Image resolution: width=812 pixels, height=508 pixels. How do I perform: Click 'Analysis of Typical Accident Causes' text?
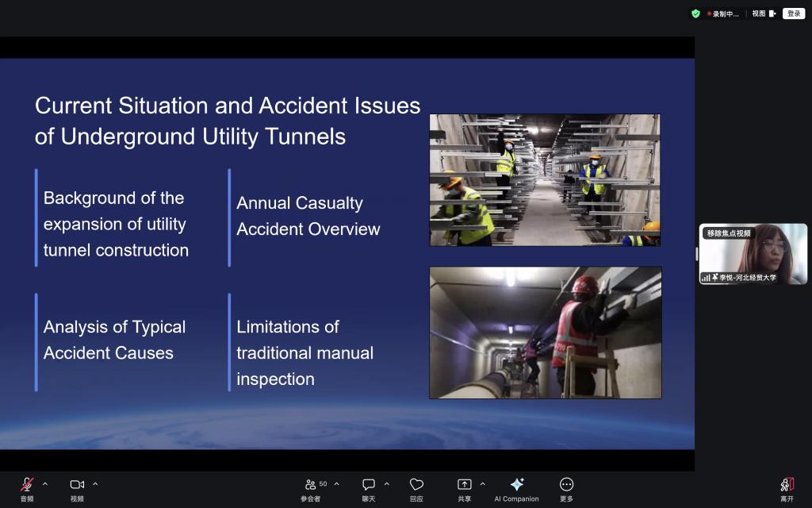tap(114, 340)
